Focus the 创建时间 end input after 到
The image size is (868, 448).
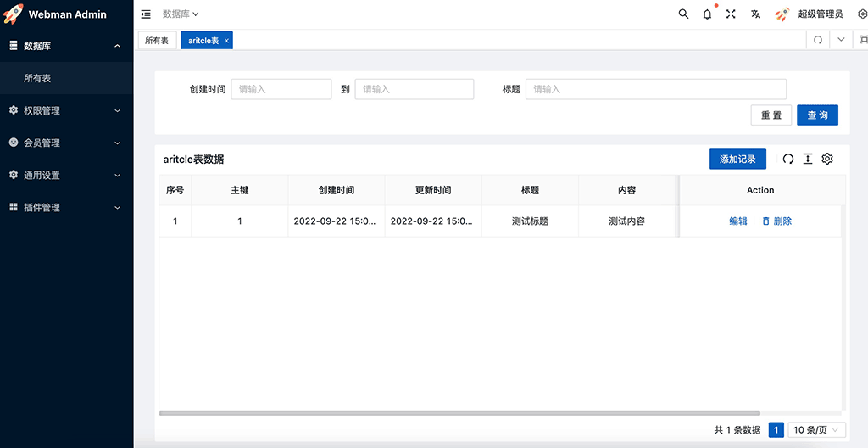414,89
